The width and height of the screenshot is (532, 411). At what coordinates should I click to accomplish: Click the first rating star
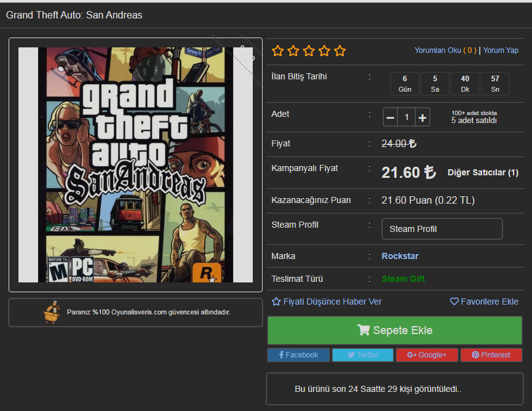(x=277, y=51)
